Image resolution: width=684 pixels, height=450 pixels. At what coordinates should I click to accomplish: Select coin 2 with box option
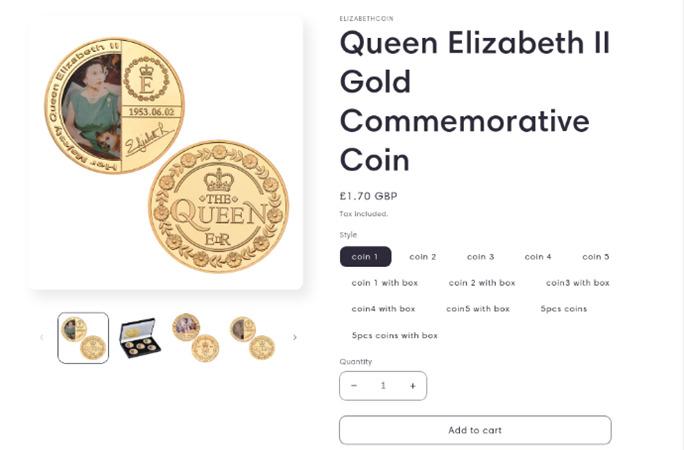[x=482, y=283]
